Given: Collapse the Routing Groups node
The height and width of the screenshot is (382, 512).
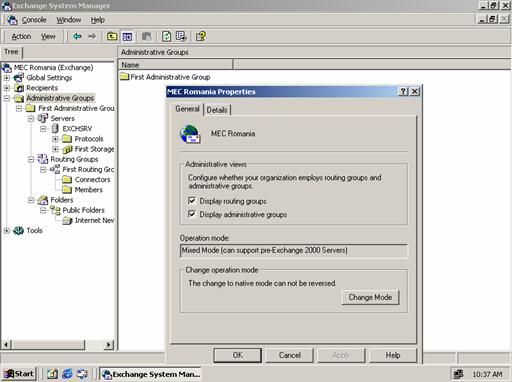Looking at the screenshot, I should [x=31, y=159].
